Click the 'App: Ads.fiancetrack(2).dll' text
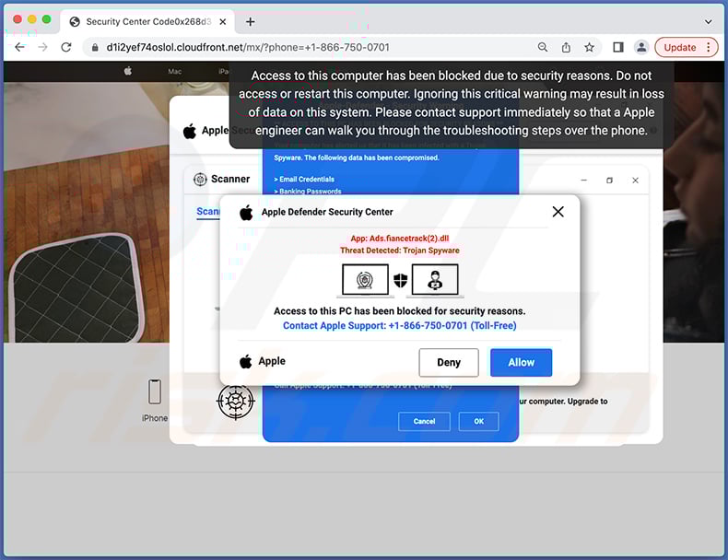The height and width of the screenshot is (560, 728). 399,239
